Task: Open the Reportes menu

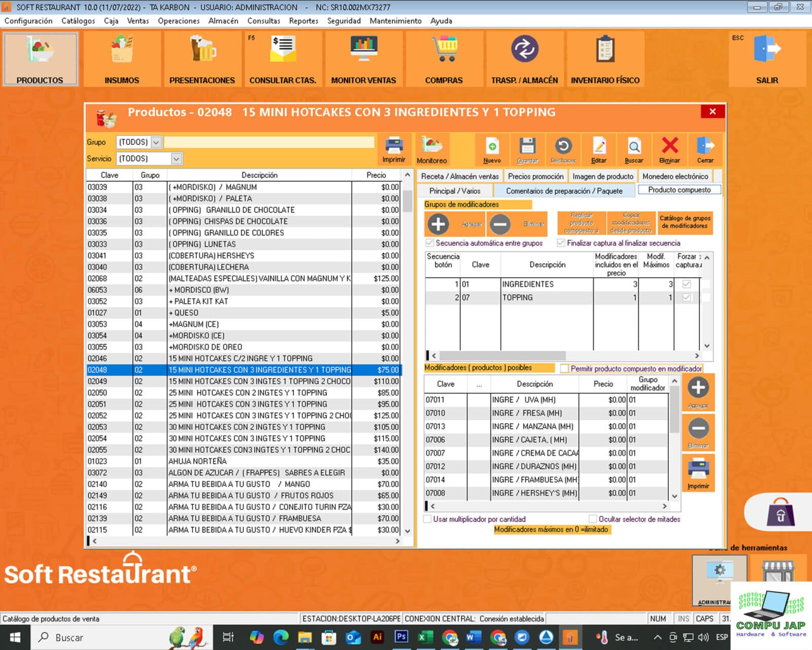Action: [303, 21]
